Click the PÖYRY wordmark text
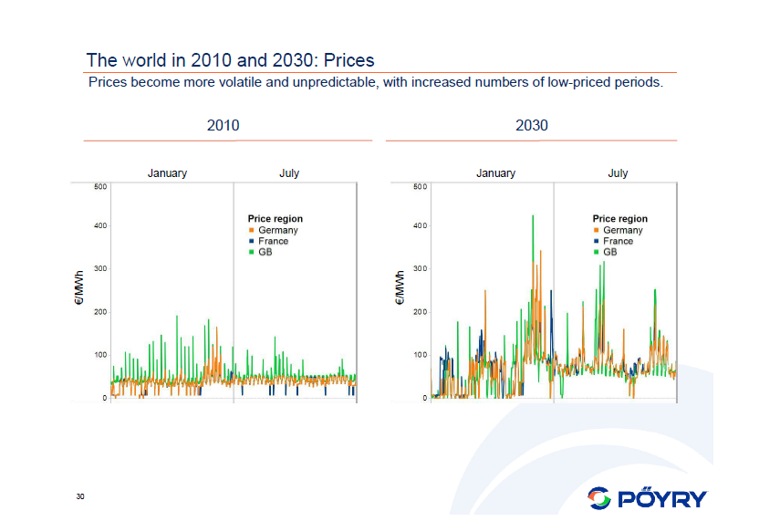 [662, 498]
